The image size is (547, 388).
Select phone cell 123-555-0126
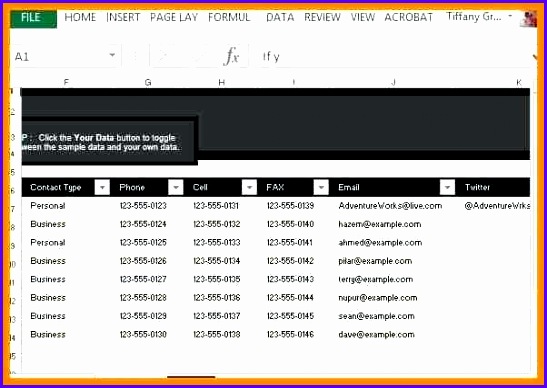pyautogui.click(x=143, y=261)
